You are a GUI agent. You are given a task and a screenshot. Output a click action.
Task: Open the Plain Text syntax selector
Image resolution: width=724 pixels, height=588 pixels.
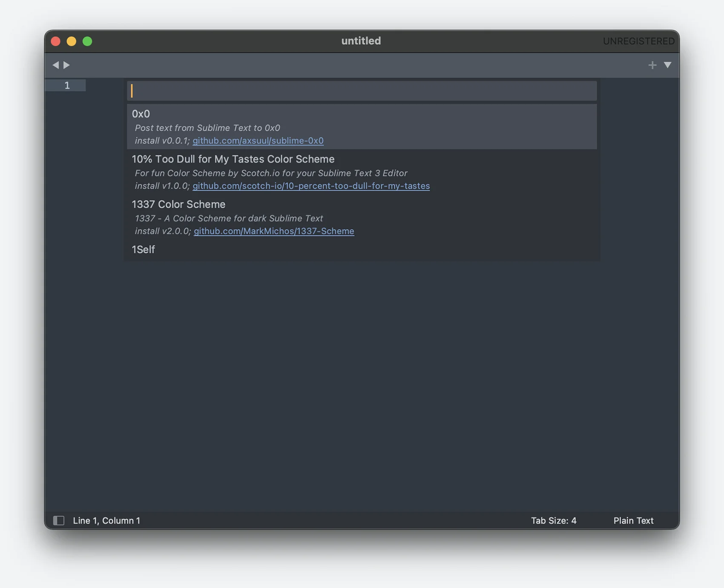click(633, 520)
